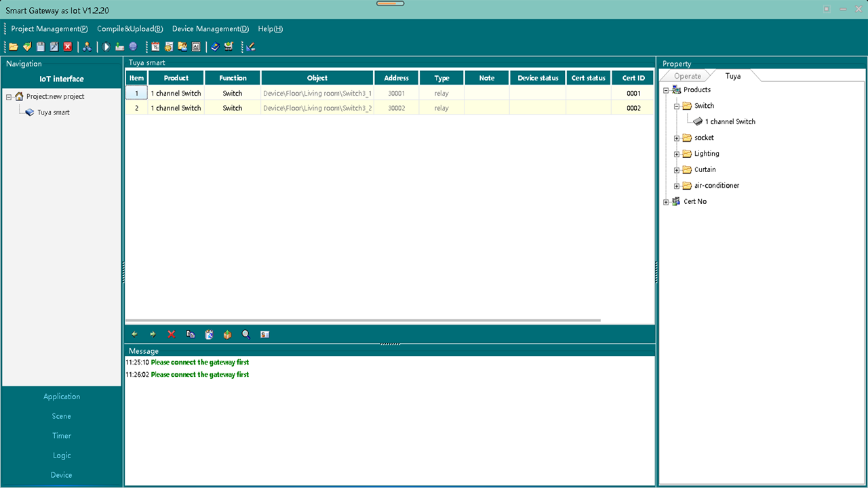Click the user card icon below table
Screen dimensions: 868x488
click(x=265, y=334)
